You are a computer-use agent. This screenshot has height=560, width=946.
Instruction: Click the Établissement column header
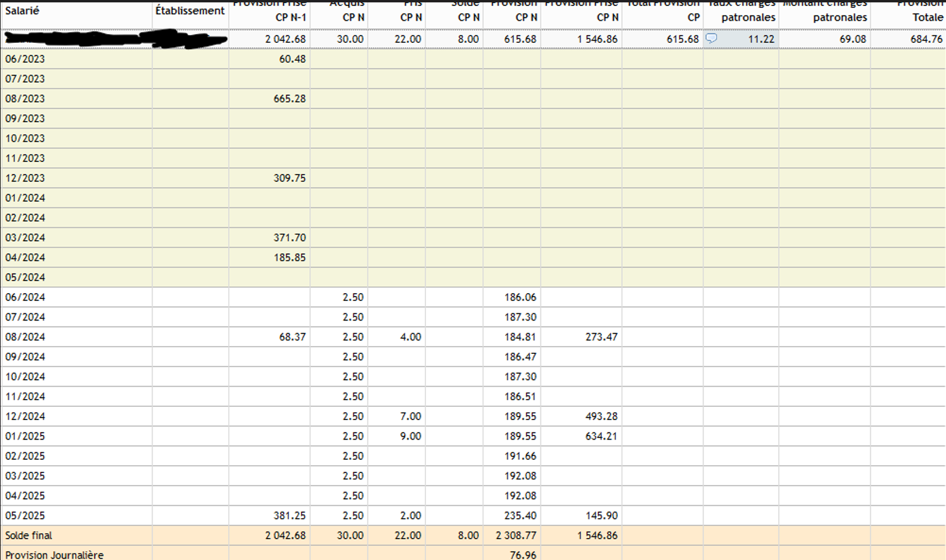(x=190, y=11)
